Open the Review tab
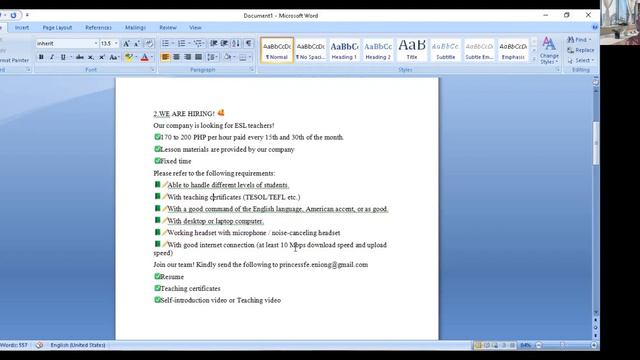Screen dimensions: 640x360 [x=168, y=28]
